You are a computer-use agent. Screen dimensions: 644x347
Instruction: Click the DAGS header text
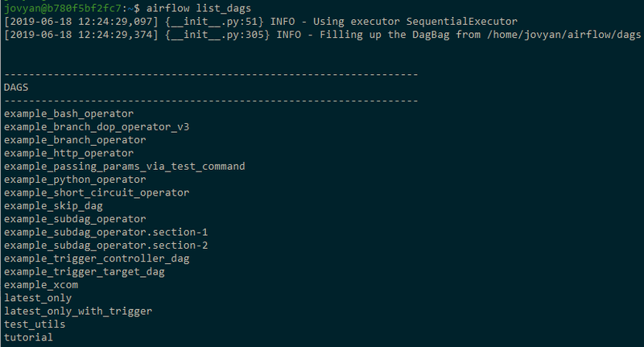[x=16, y=87]
